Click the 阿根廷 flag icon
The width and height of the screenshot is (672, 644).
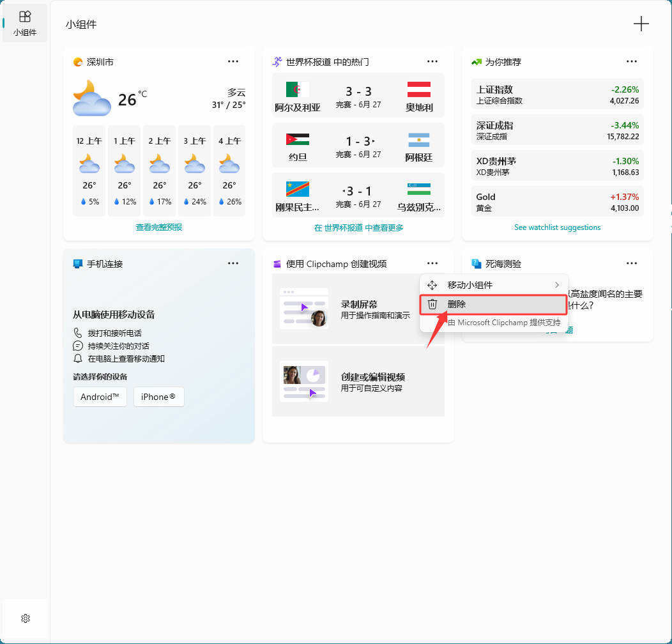(418, 140)
